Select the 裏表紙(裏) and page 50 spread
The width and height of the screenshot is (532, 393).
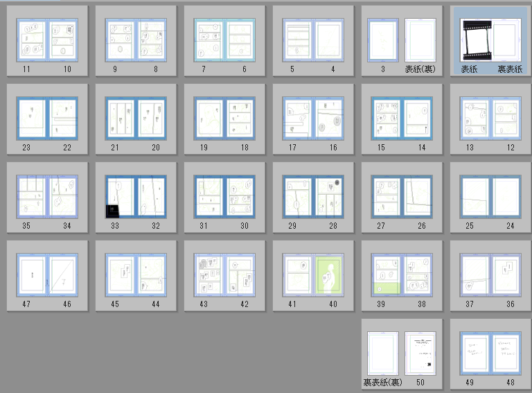pyautogui.click(x=402, y=353)
